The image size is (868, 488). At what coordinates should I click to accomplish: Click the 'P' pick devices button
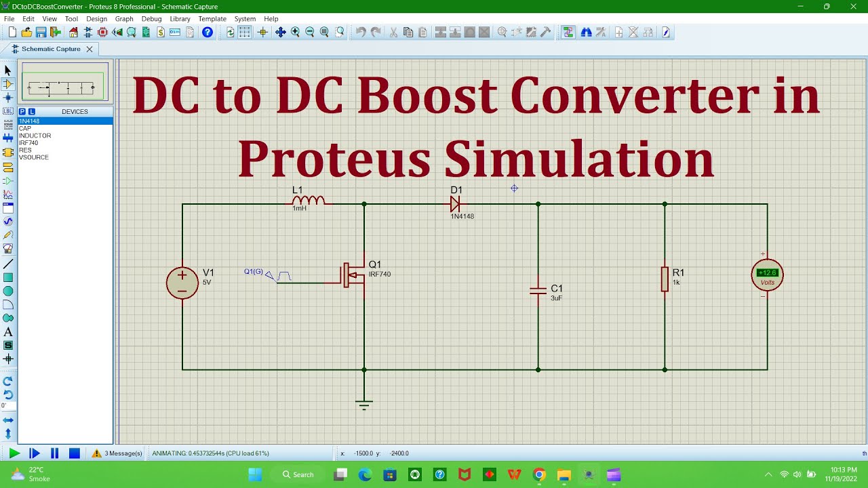click(x=22, y=111)
